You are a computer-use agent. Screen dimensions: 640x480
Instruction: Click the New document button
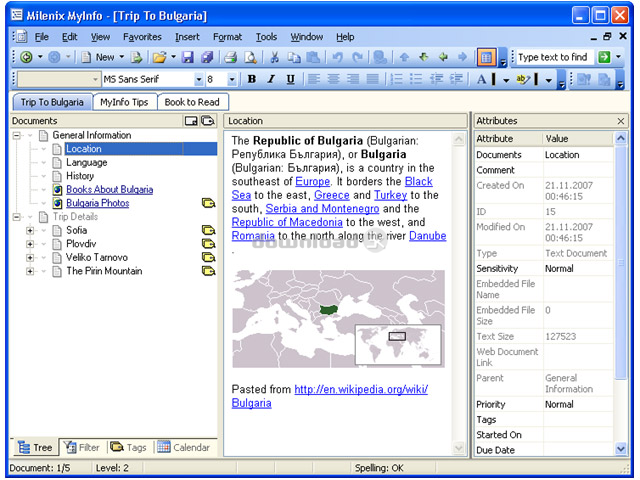click(98, 57)
